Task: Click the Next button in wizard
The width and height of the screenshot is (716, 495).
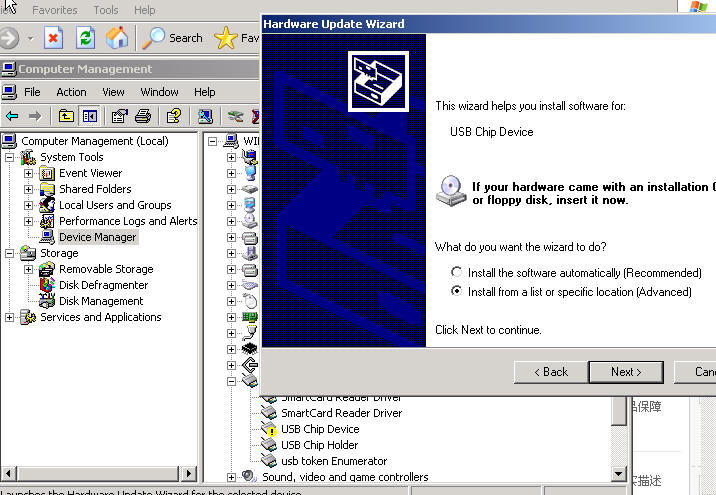Action: pyautogui.click(x=626, y=372)
